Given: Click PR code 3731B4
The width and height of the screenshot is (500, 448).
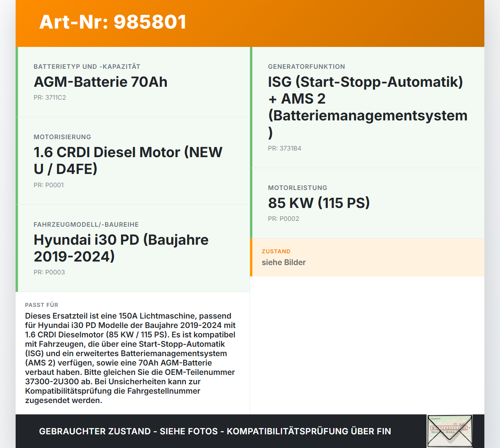Looking at the screenshot, I should 284,149.
